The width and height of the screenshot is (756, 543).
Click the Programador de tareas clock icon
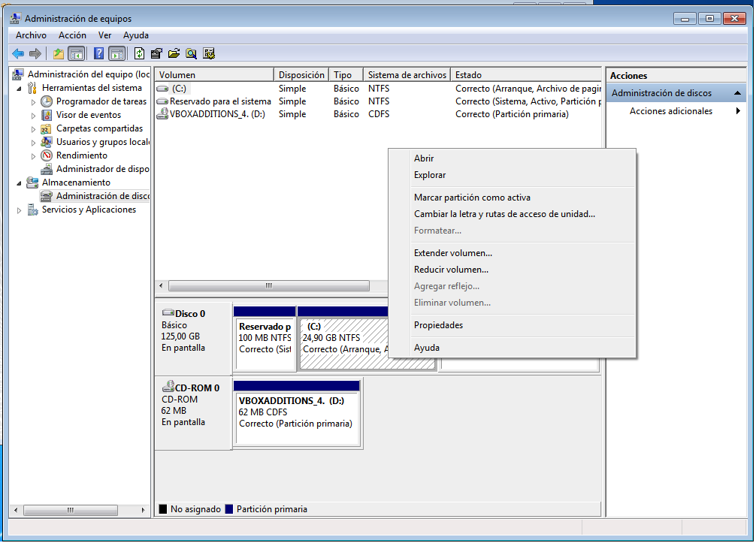[47, 101]
